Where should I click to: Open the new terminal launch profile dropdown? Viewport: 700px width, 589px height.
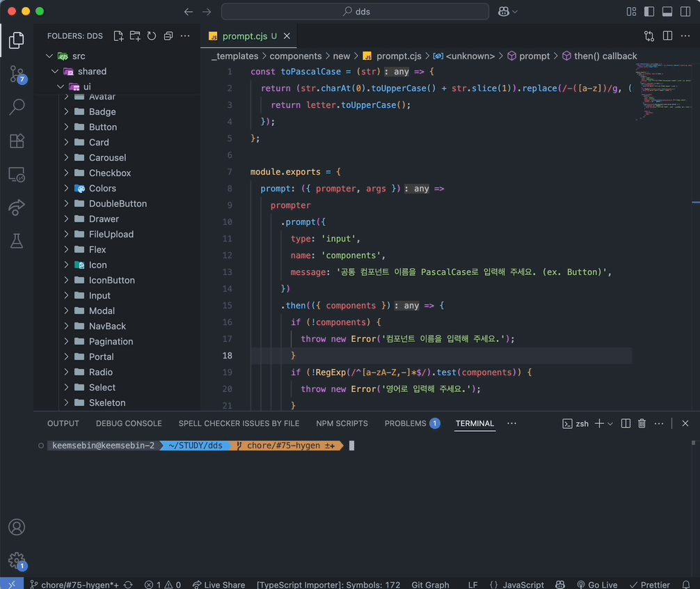pyautogui.click(x=610, y=423)
